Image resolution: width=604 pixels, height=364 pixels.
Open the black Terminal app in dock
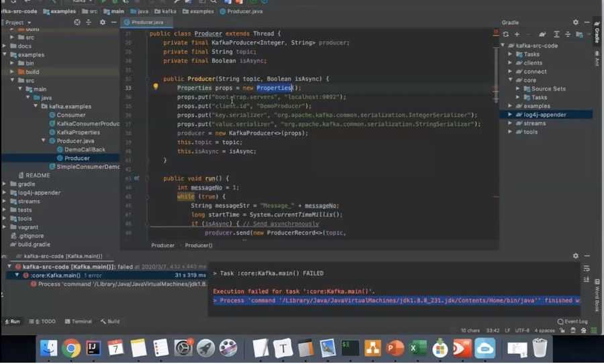350,348
